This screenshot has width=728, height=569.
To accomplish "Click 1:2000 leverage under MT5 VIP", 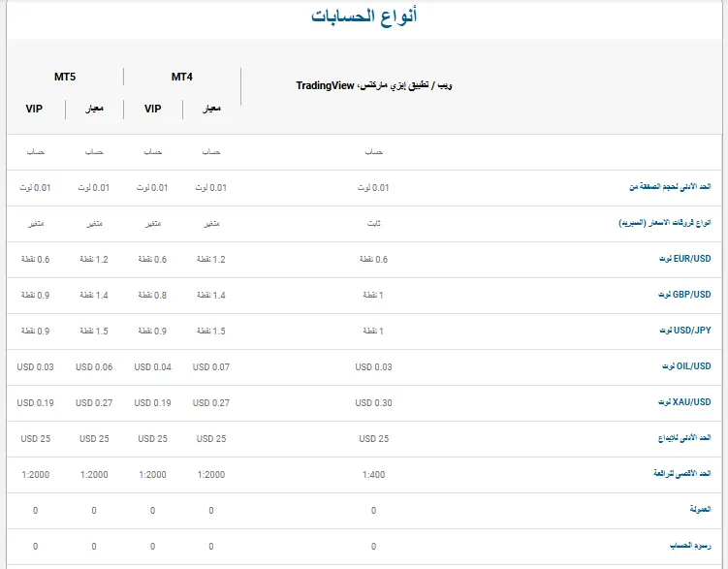I will 35,474.
